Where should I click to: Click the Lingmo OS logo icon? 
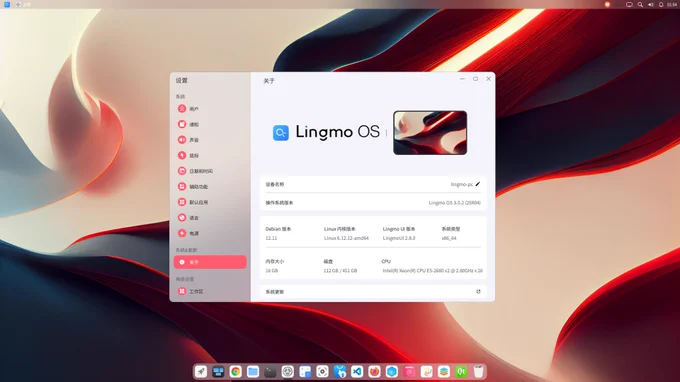281,133
